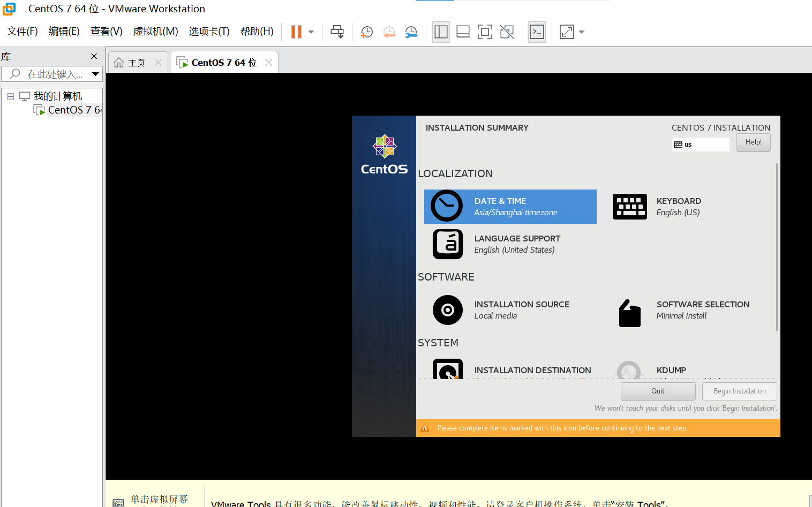Toggle the library sidebar view
Image resolution: width=812 pixels, height=507 pixels.
[441, 32]
